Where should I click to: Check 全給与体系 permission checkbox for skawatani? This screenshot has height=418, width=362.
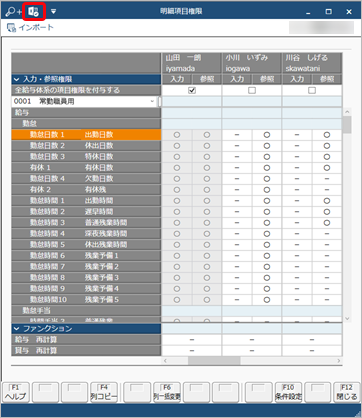pos(312,90)
